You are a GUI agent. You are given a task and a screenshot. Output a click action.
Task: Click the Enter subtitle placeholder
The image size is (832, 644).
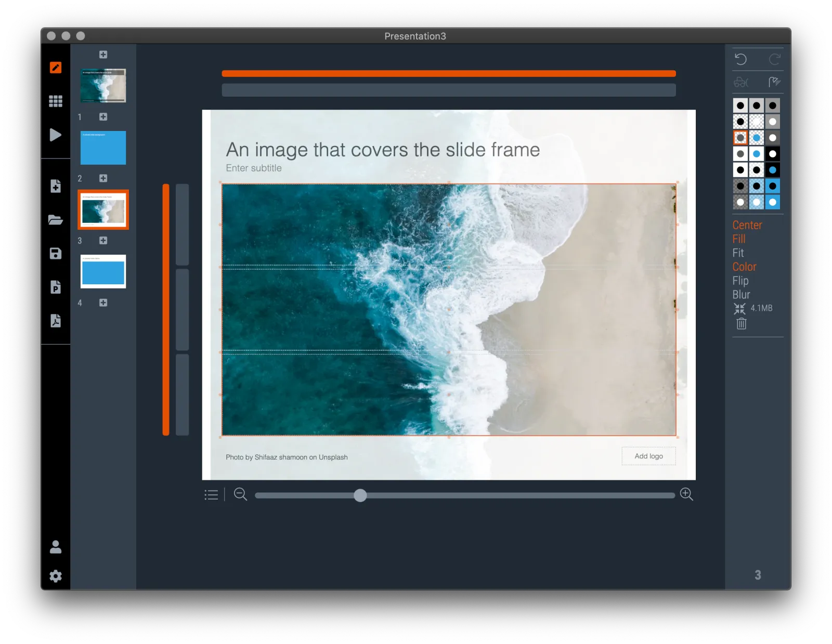[x=254, y=168]
